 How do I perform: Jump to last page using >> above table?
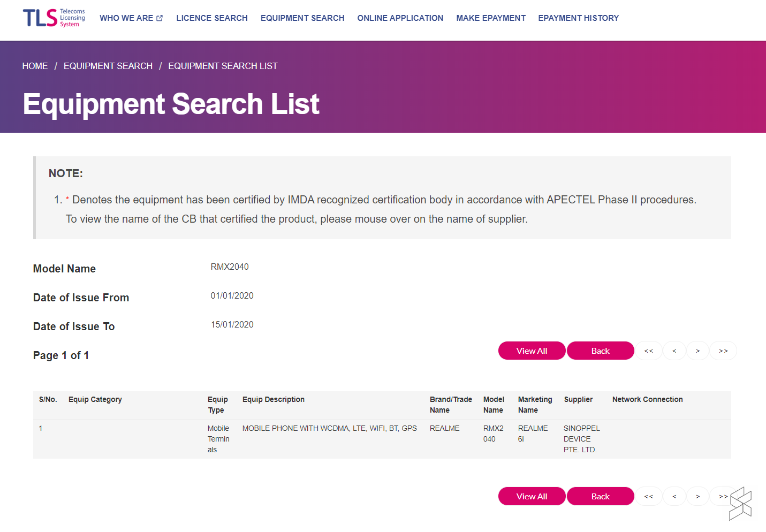coord(723,351)
